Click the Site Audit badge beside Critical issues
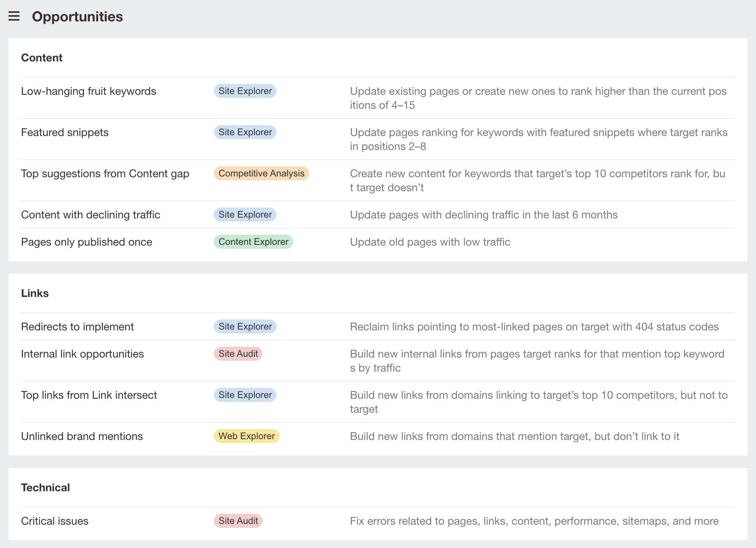 click(238, 521)
